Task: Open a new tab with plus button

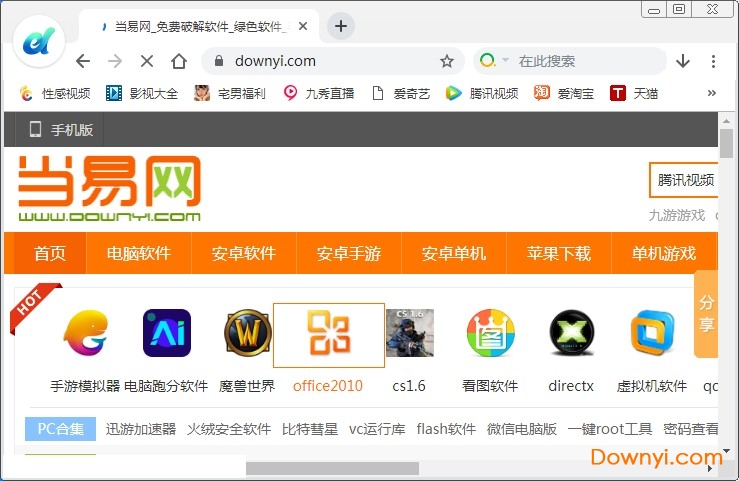Action: coord(341,26)
